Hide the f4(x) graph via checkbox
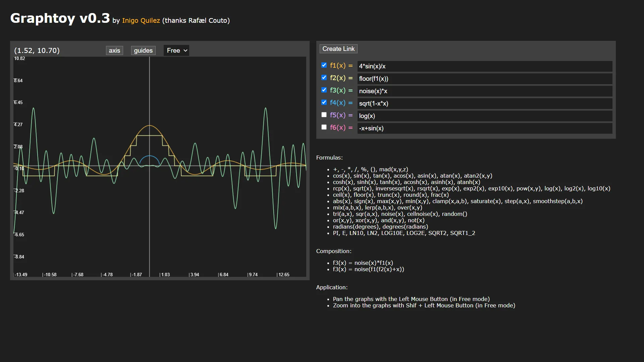Viewport: 644px width, 362px height. pos(324,103)
